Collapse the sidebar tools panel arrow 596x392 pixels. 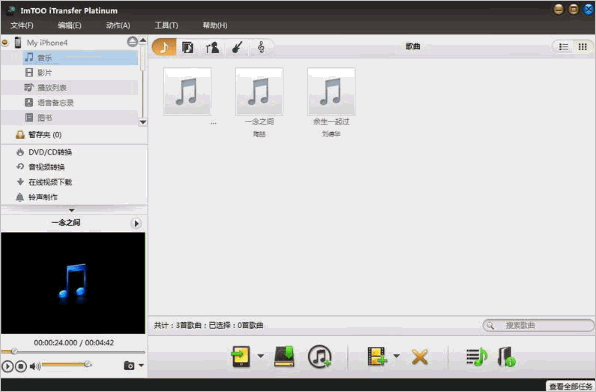point(71,210)
